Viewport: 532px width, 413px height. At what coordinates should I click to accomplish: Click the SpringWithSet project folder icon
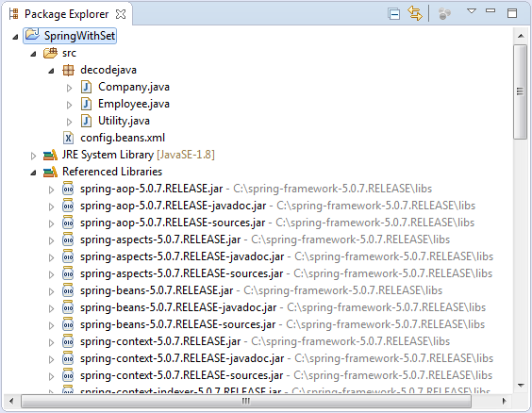point(32,34)
